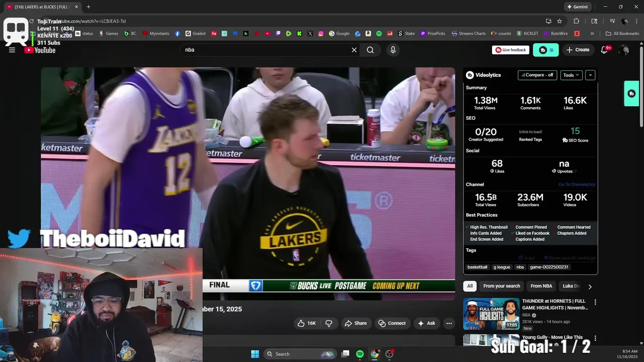
Task: Open options for THUNDER at HORNETS video
Action: [x=595, y=302]
